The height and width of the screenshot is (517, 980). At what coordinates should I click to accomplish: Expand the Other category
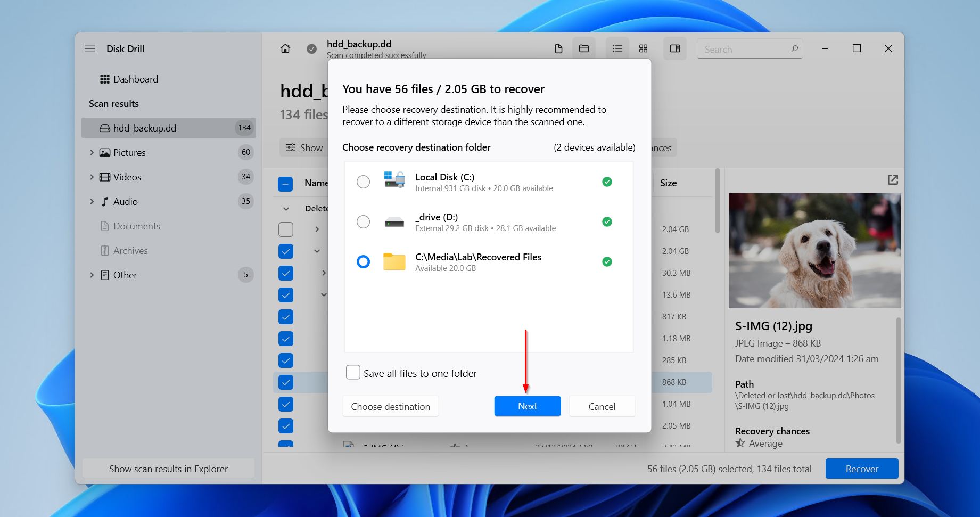(92, 275)
